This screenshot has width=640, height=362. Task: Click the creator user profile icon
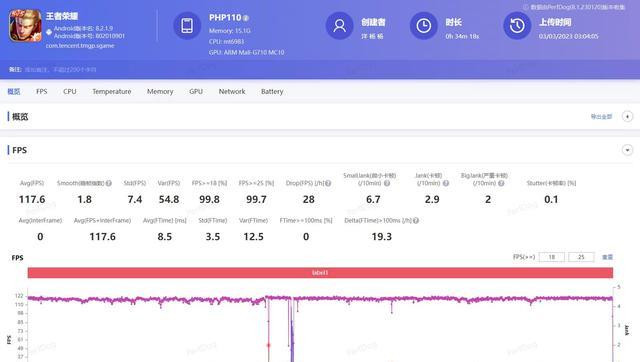[x=339, y=26]
